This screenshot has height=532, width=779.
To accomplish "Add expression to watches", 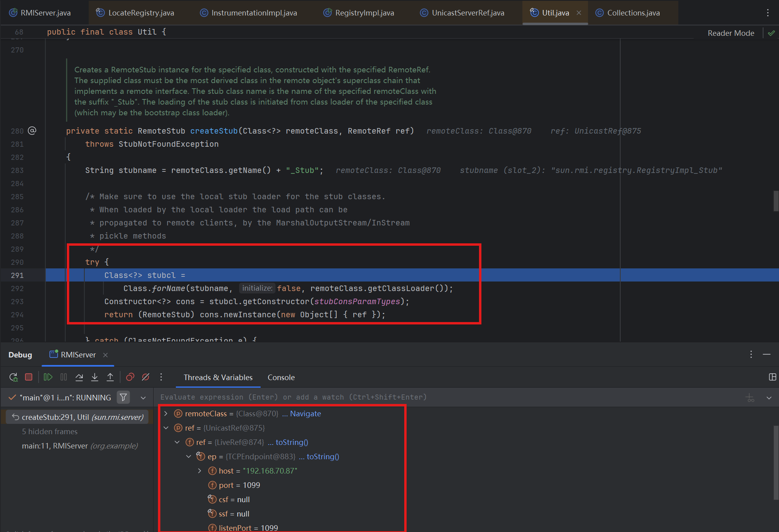I will pyautogui.click(x=750, y=397).
